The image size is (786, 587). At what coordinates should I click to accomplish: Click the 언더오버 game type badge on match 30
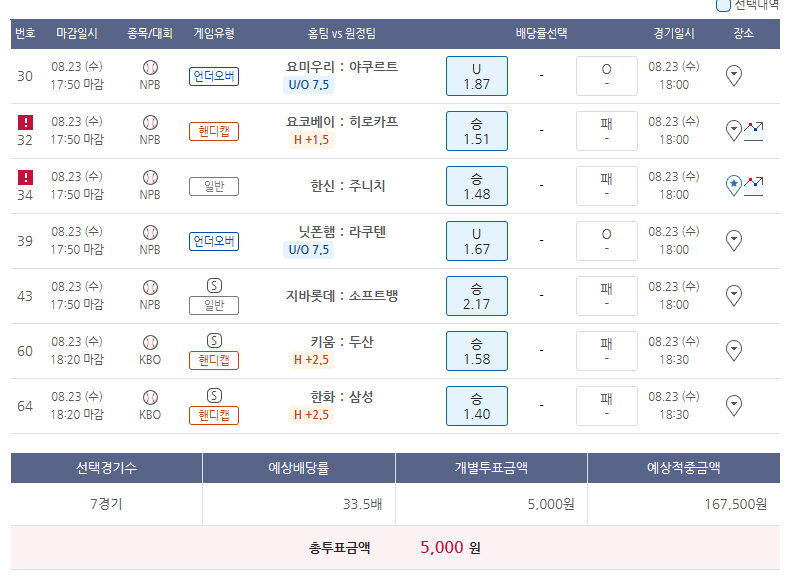tap(214, 76)
